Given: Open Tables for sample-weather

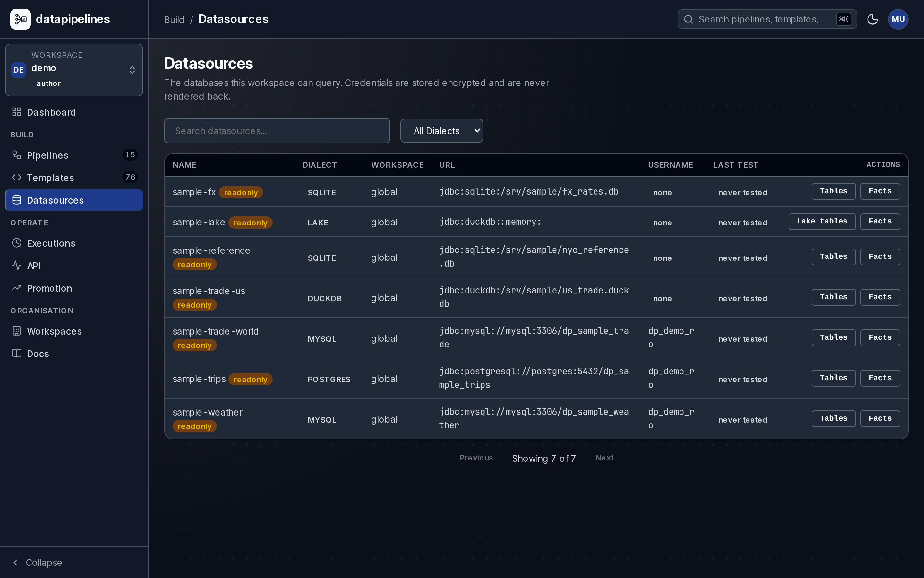Looking at the screenshot, I should [834, 419].
